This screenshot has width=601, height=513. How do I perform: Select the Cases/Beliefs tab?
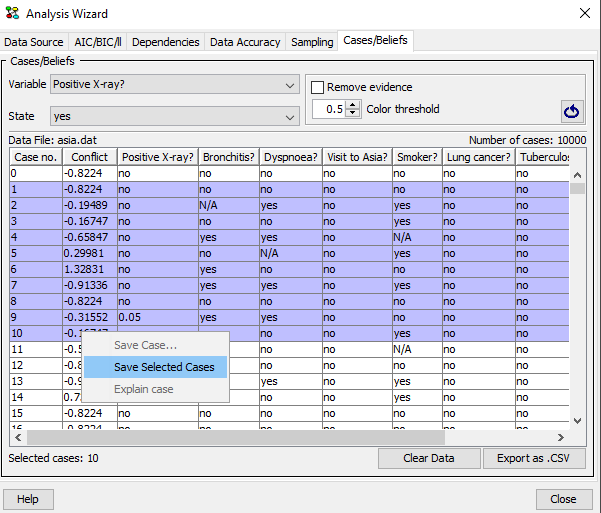coord(375,40)
